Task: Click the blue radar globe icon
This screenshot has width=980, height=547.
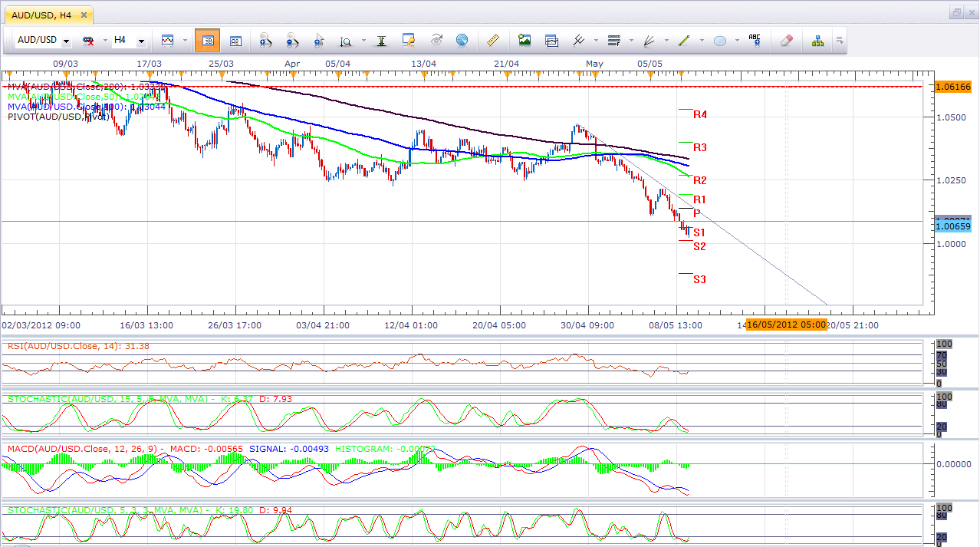Action: (462, 41)
